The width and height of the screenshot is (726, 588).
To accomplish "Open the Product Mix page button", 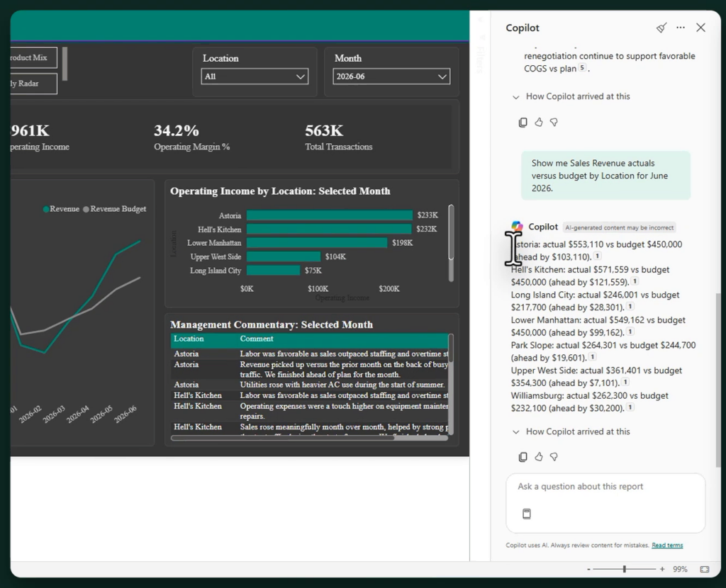I will (x=34, y=58).
